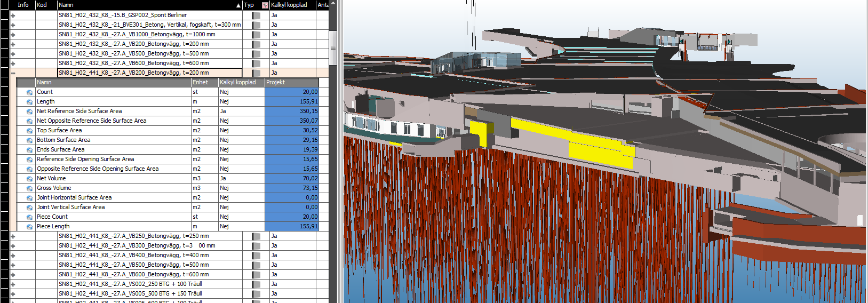Click the type icon for 441 VB400 Betongvägg row
The height and width of the screenshot is (303, 868).
[x=256, y=256]
